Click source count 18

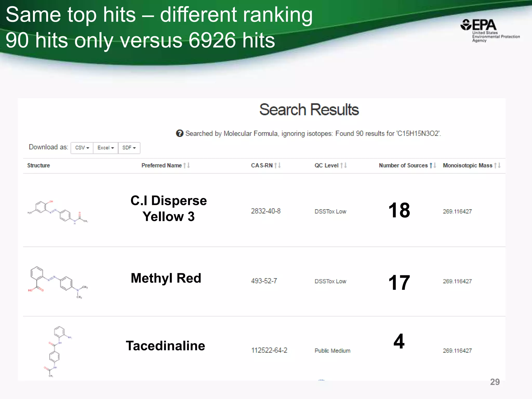[x=399, y=210]
